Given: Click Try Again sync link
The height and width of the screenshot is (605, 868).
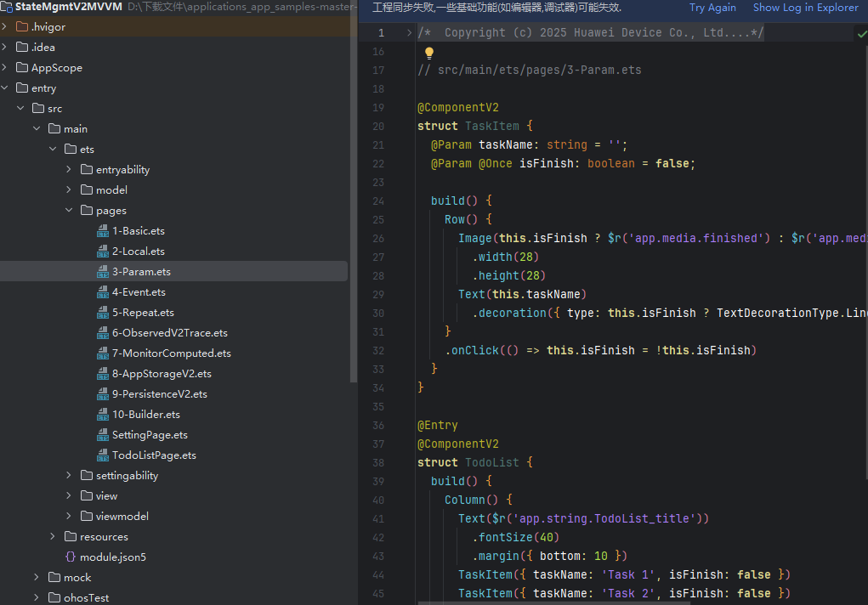Looking at the screenshot, I should pos(712,8).
